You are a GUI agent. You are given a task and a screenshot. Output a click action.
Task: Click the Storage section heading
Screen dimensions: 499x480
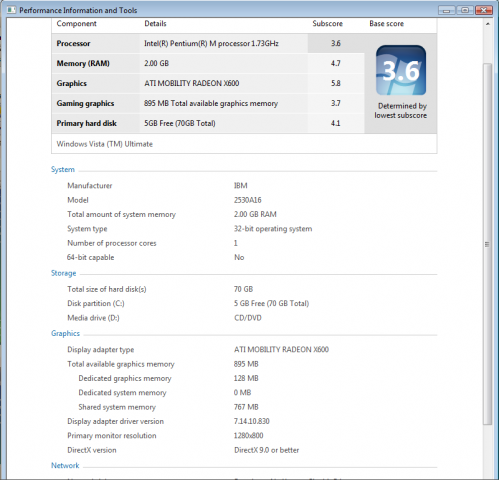[63, 273]
